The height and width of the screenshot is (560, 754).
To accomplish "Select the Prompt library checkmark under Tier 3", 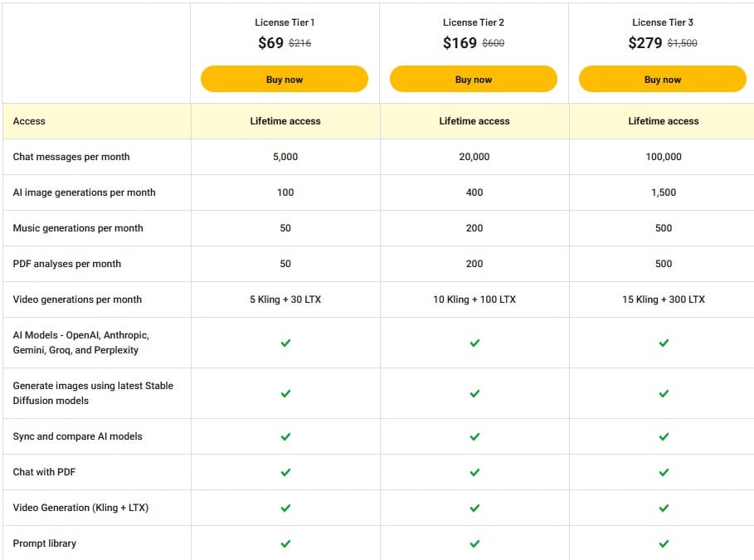I will (664, 543).
